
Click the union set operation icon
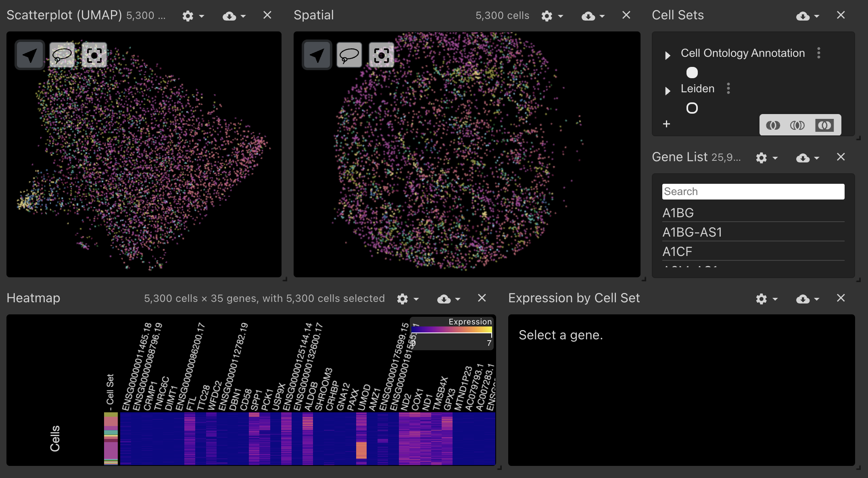point(773,125)
